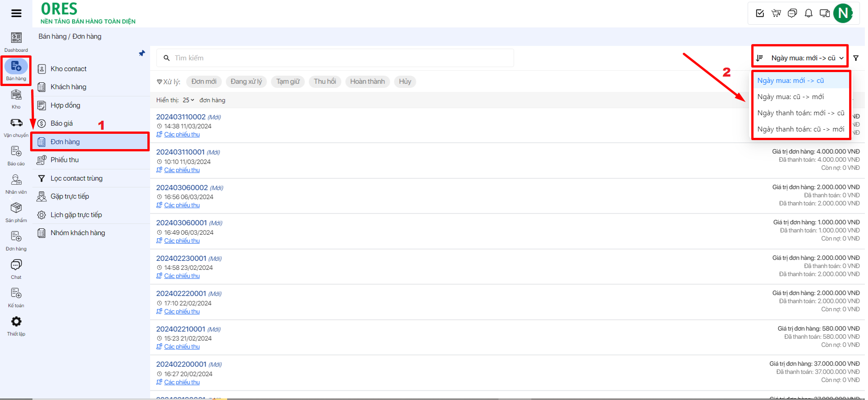Open the 25 items per page dropdown
This screenshot has height=400, width=868.
188,100
